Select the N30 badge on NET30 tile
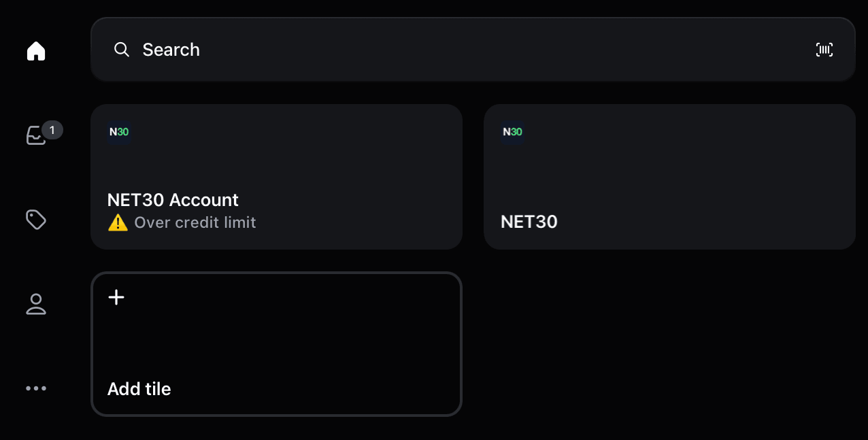Viewport: 868px width, 440px height. point(512,132)
